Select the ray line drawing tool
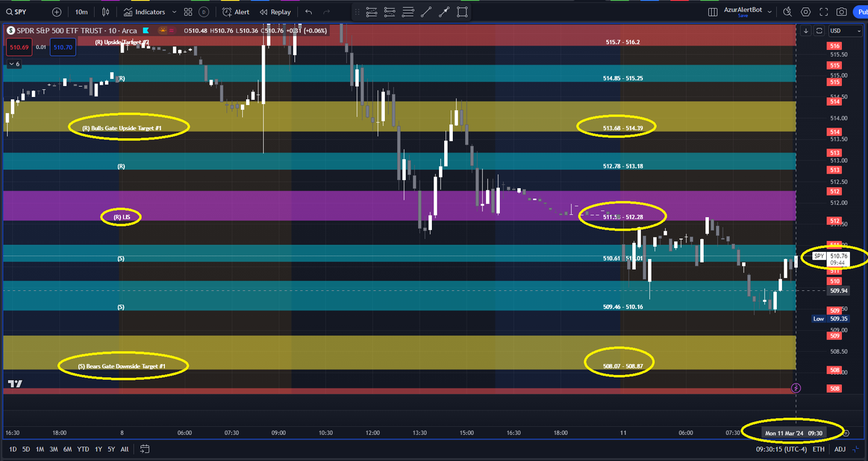 445,12
